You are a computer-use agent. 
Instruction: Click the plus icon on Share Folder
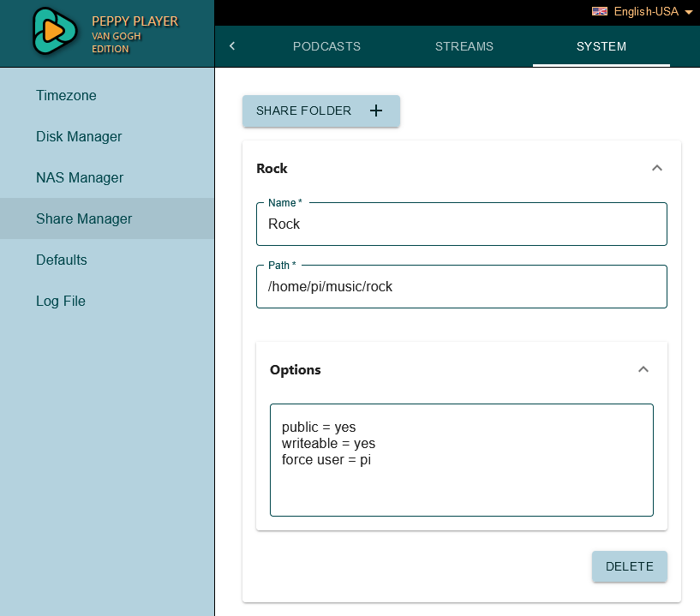click(376, 111)
